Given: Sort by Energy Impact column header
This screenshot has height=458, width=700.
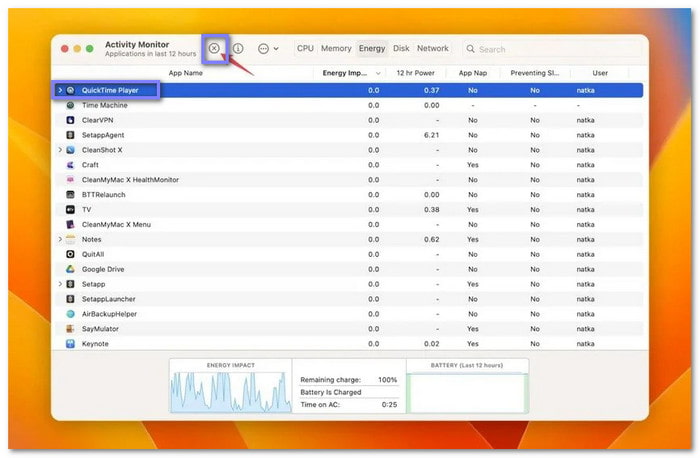Looking at the screenshot, I should tap(345, 73).
